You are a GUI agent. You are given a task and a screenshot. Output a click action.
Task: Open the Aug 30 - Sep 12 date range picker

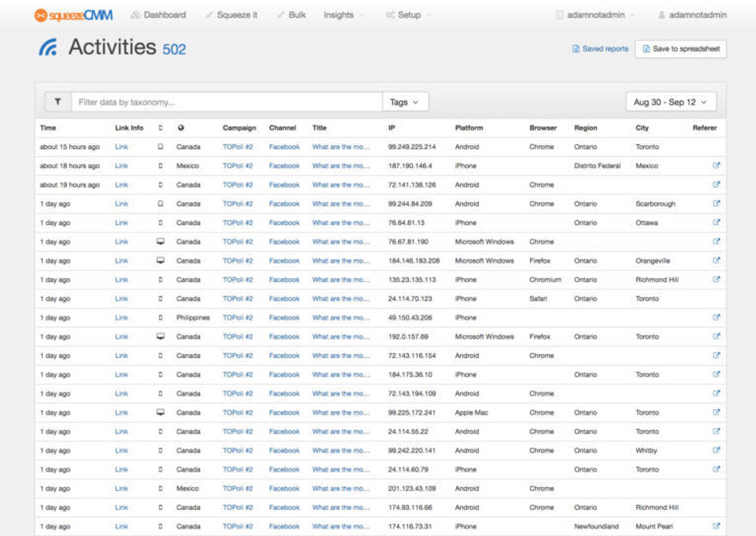[x=671, y=102]
